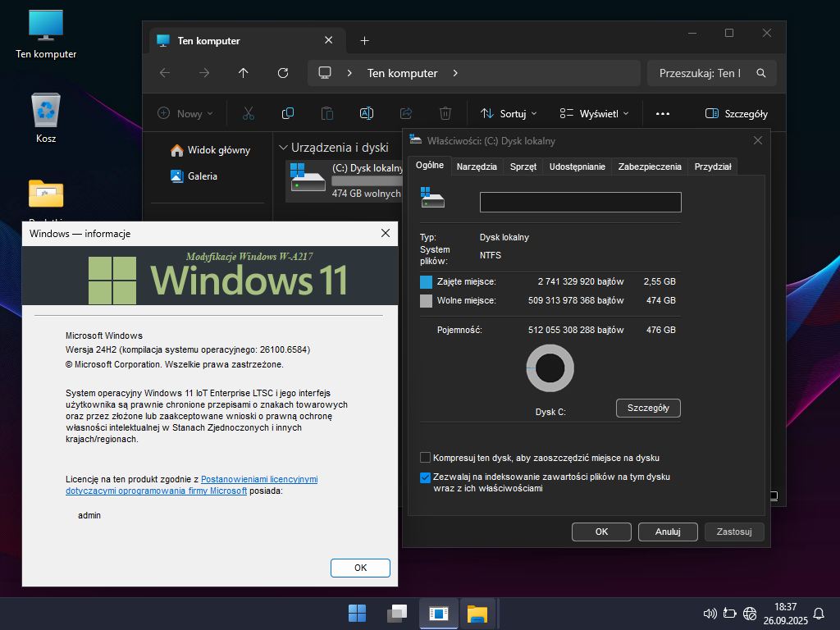Image resolution: width=840 pixels, height=630 pixels.
Task: Go up one folder level arrow
Action: pyautogui.click(x=243, y=73)
